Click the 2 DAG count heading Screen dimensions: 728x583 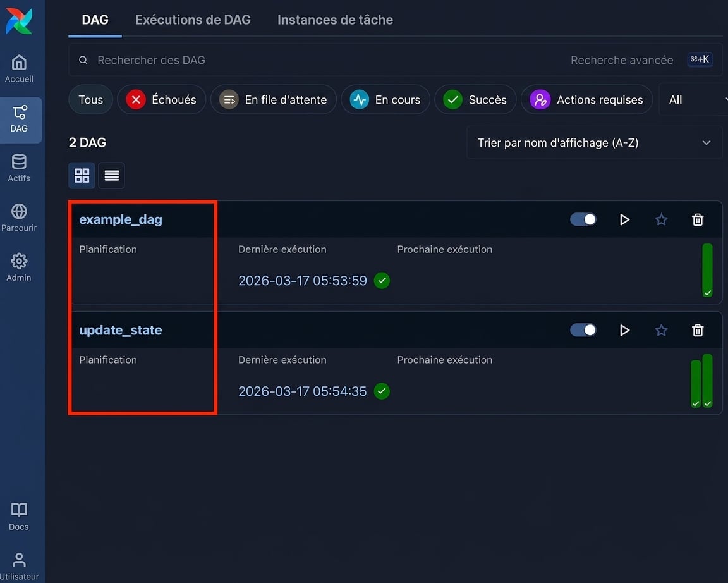[87, 143]
